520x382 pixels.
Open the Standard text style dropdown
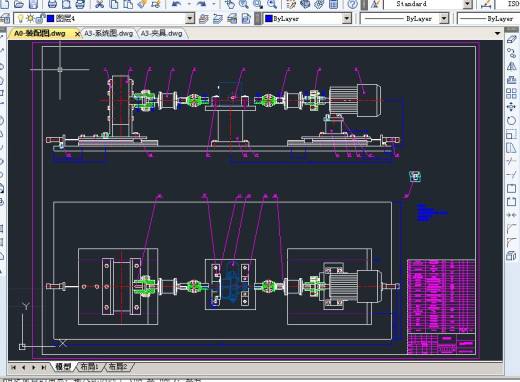(468, 4)
